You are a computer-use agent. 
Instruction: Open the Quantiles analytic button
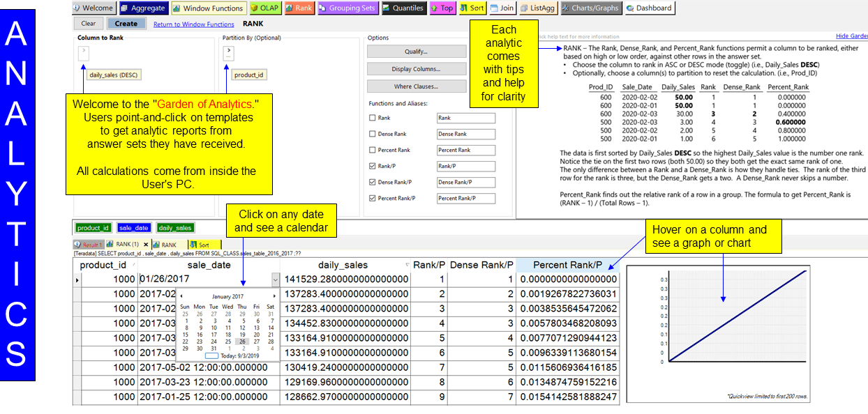pyautogui.click(x=403, y=8)
